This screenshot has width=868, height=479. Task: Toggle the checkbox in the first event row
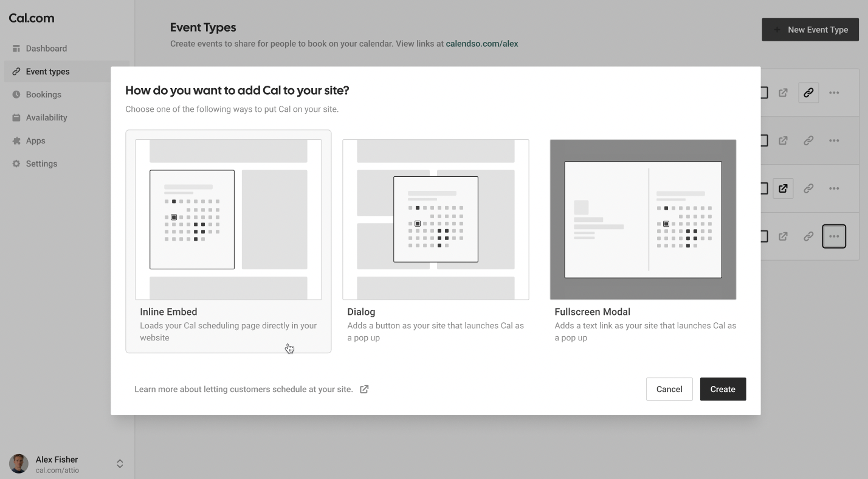point(764,93)
